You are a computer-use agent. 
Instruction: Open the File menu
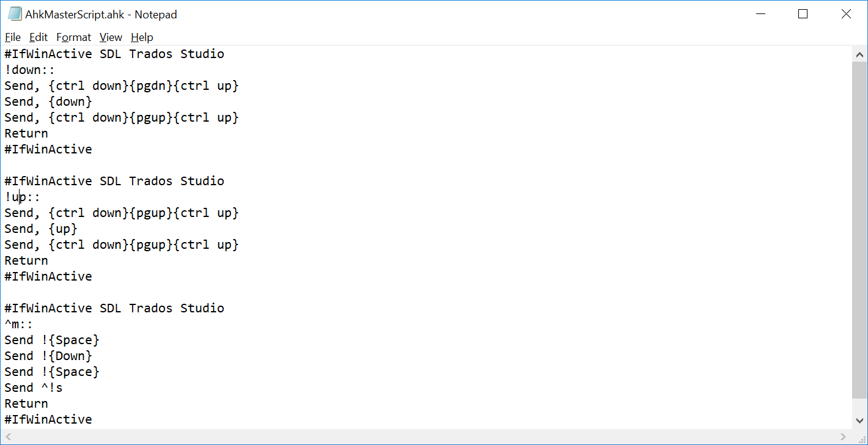click(13, 37)
